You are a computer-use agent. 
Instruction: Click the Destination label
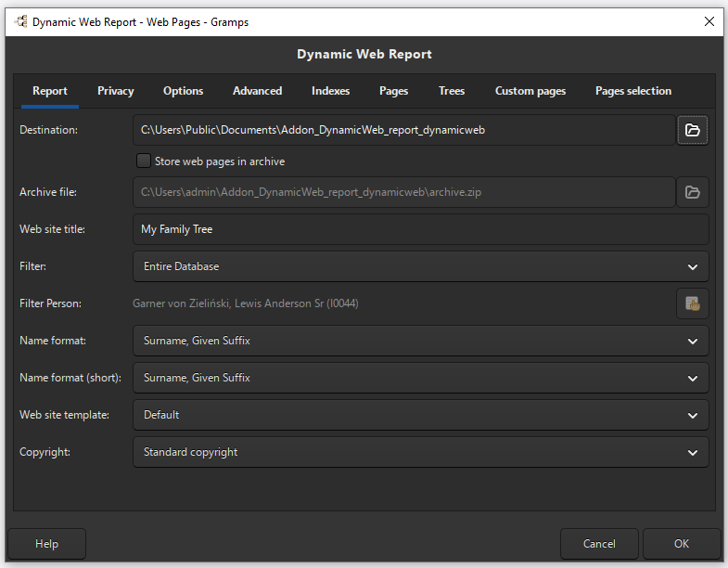[x=48, y=130]
